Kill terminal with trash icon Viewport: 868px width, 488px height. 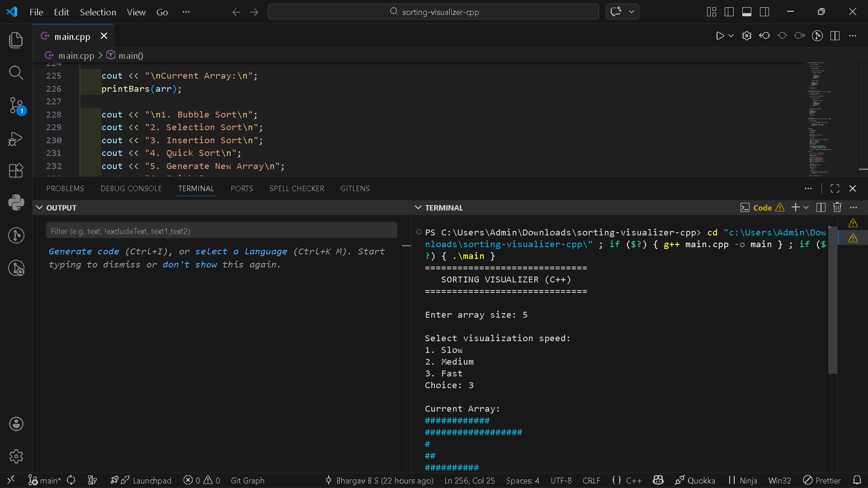(x=837, y=207)
